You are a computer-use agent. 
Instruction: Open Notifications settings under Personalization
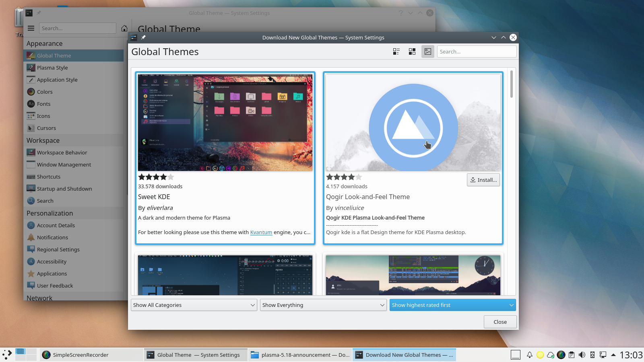pos(52,237)
